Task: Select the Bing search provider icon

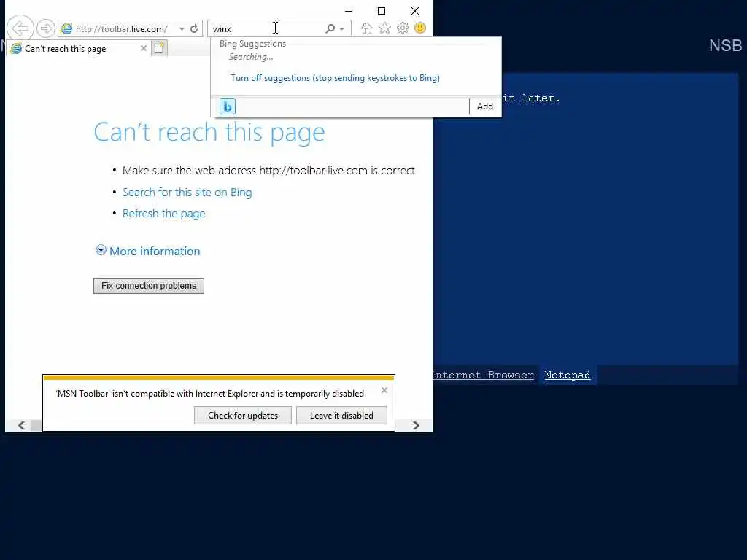Action: click(228, 106)
